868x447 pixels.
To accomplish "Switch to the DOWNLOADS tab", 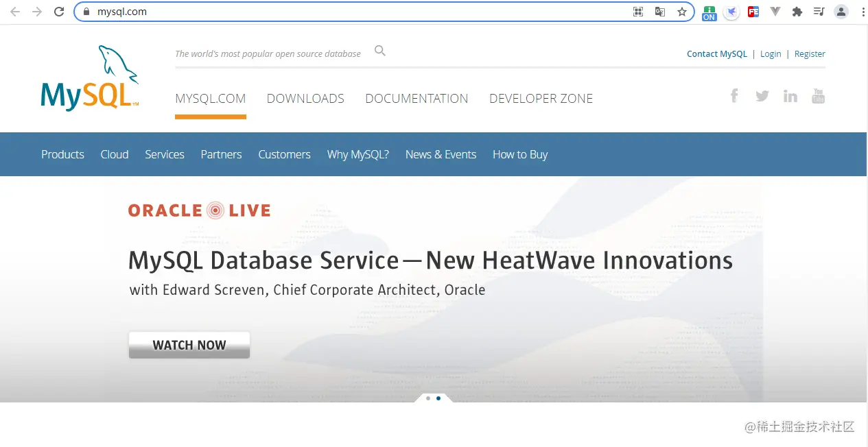I will tap(305, 99).
